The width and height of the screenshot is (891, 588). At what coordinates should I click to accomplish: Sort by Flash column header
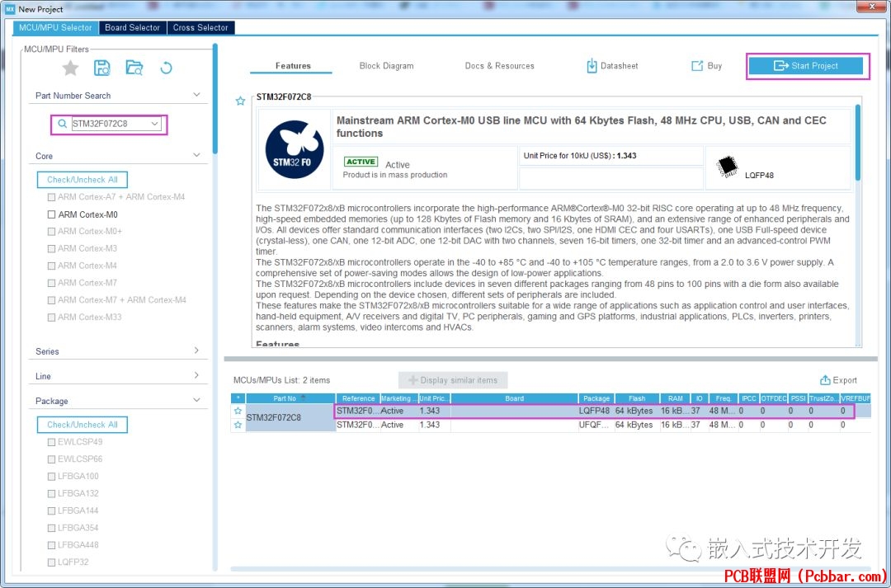[x=637, y=398]
